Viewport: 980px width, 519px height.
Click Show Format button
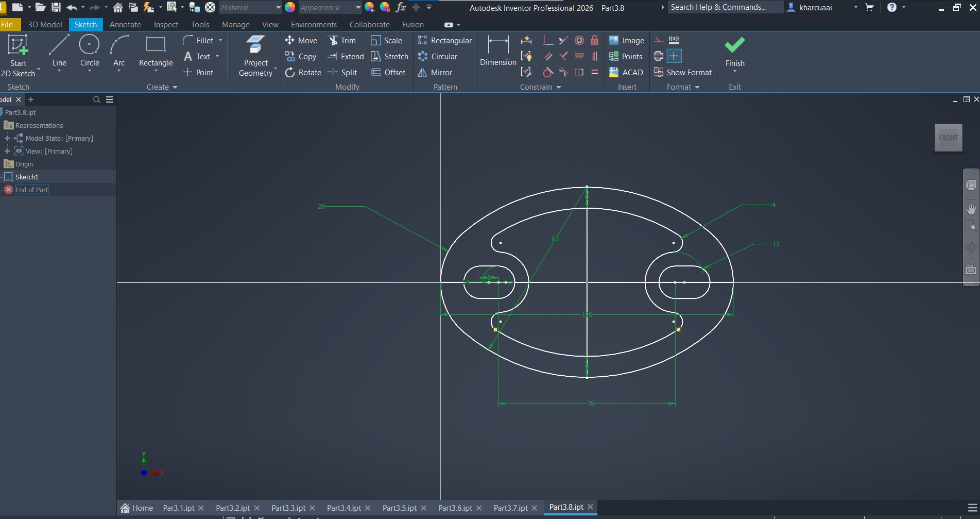pos(683,73)
